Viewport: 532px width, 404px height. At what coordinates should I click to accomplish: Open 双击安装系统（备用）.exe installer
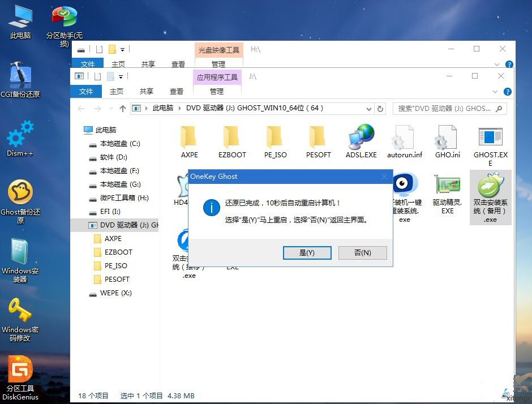click(x=490, y=190)
